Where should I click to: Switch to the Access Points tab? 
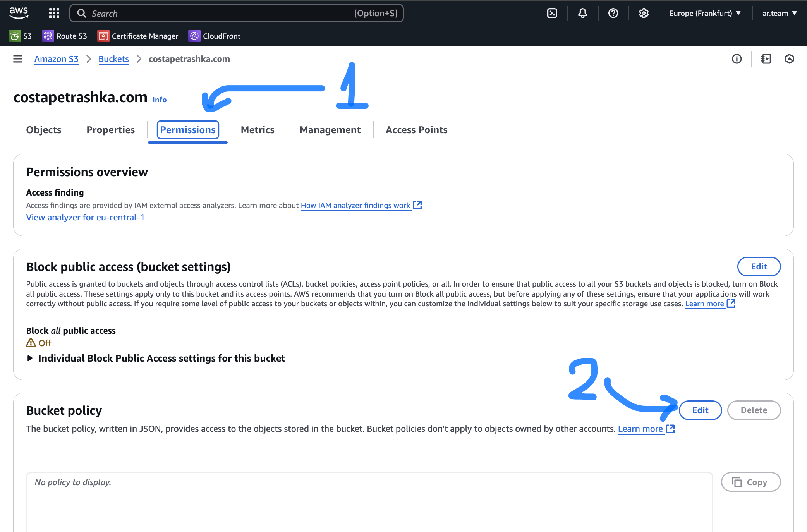tap(416, 130)
